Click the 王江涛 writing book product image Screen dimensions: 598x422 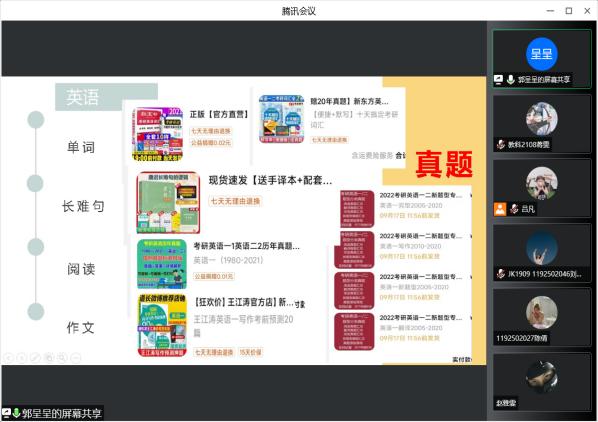(162, 325)
